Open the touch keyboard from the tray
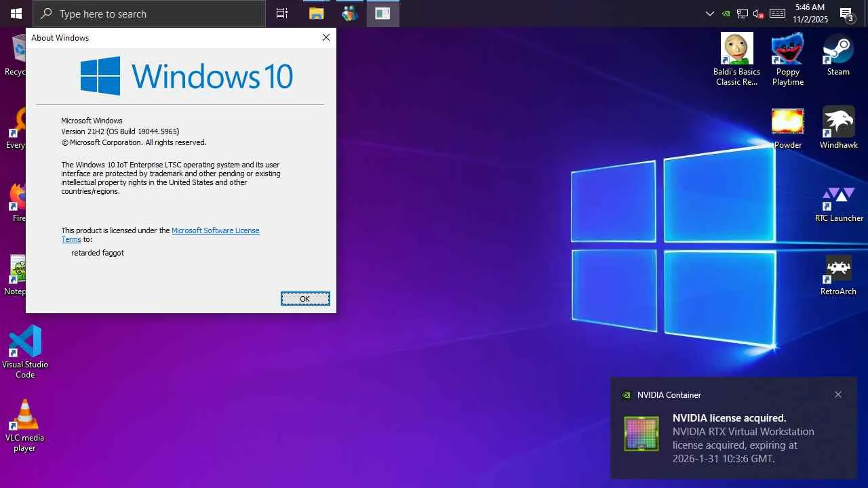The image size is (868, 488). pos(777,14)
